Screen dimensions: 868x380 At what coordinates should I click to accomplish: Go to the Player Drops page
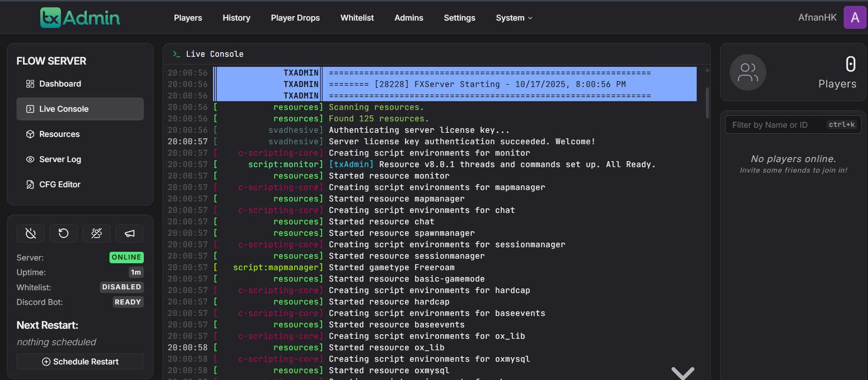[295, 18]
